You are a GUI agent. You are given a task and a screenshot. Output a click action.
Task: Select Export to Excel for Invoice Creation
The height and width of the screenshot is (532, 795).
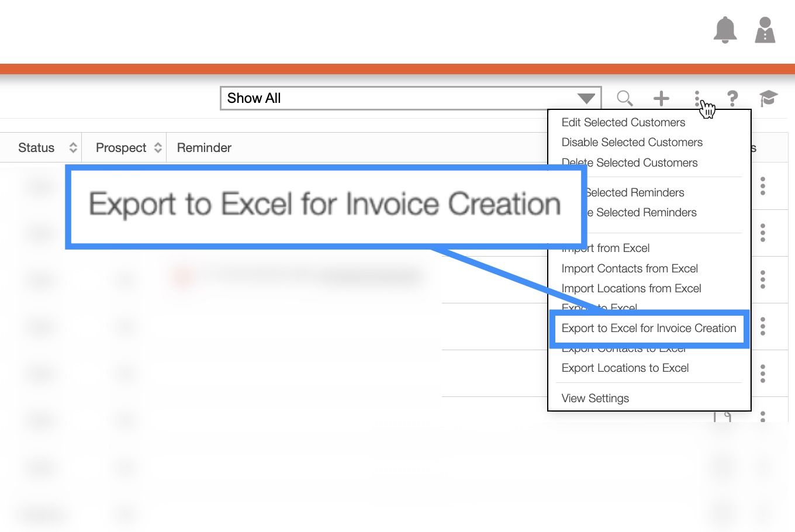(648, 329)
